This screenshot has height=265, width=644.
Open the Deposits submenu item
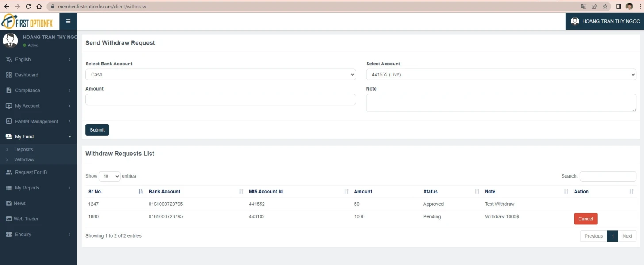(23, 150)
